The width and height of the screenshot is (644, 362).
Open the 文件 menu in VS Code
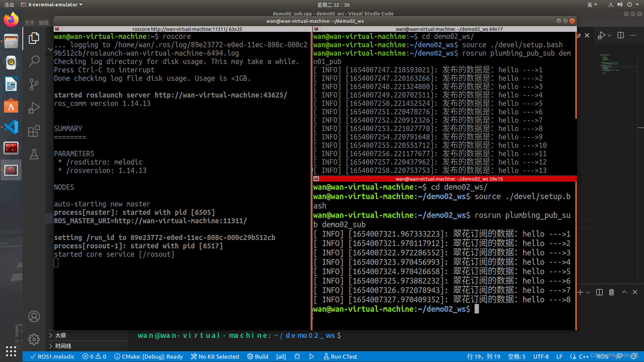pos(30,22)
